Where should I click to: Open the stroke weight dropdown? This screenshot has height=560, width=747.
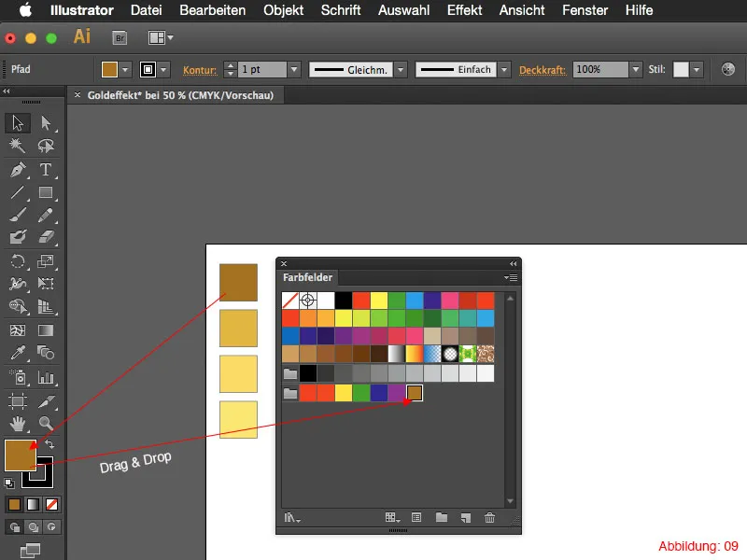click(x=294, y=69)
